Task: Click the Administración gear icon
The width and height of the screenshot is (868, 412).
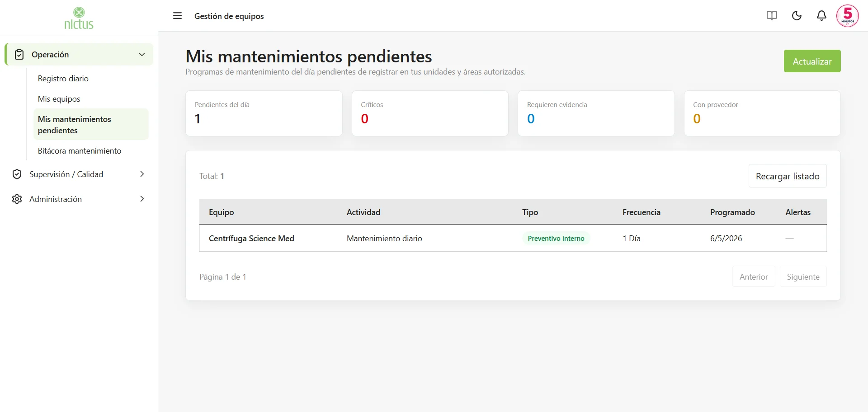Action: pos(17,199)
